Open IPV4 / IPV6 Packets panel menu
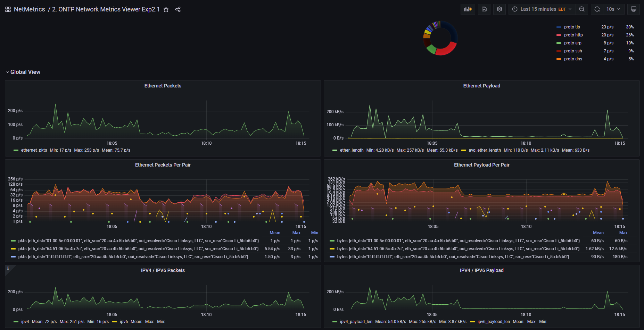 (x=163, y=270)
